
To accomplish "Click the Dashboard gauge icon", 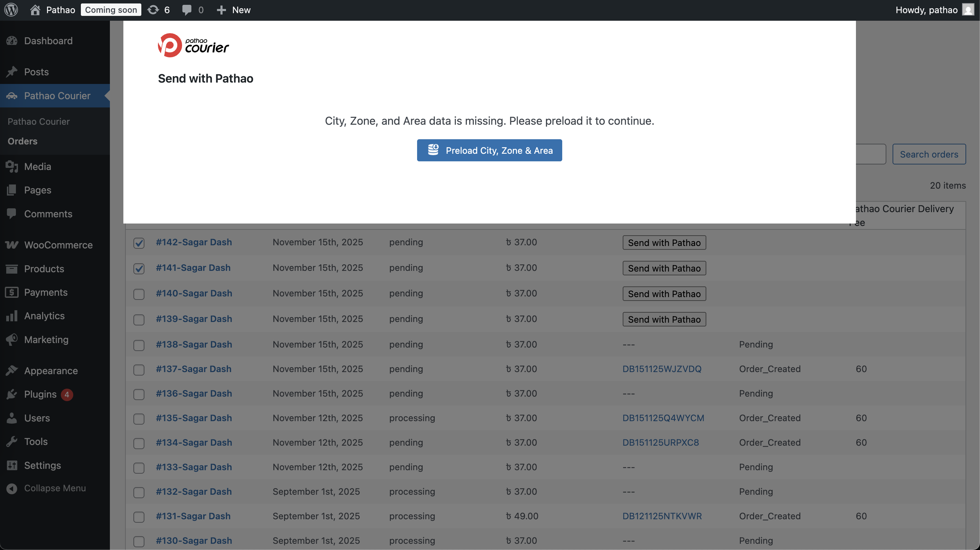I will point(12,41).
